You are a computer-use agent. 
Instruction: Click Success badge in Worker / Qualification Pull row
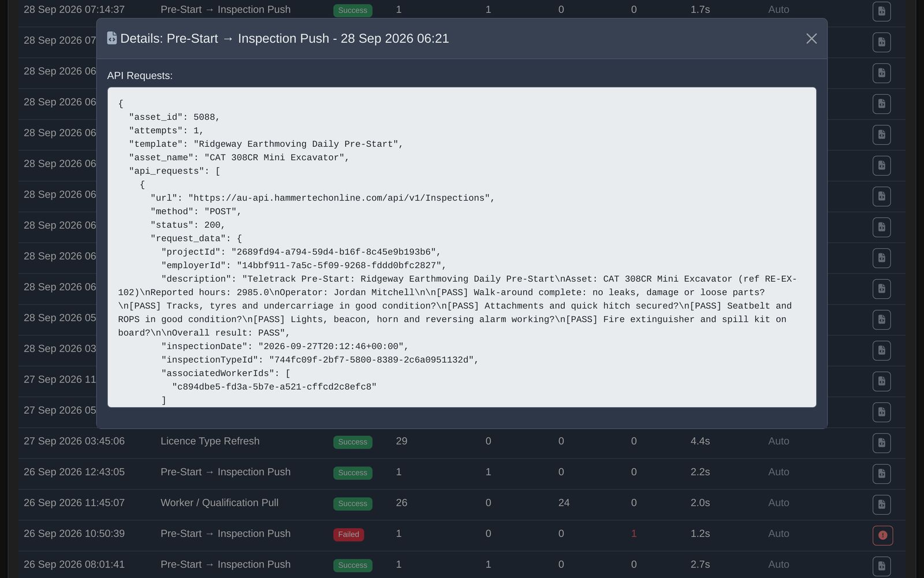click(x=352, y=503)
